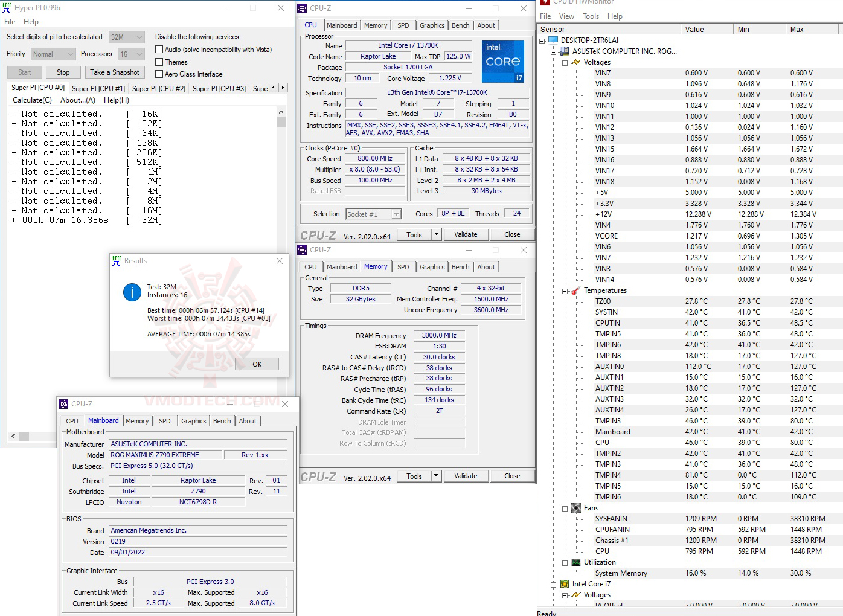Screen dimensions: 843x616
Task: Click the Hyper PI horizontal scrollbar thumb
Action: click(x=24, y=436)
